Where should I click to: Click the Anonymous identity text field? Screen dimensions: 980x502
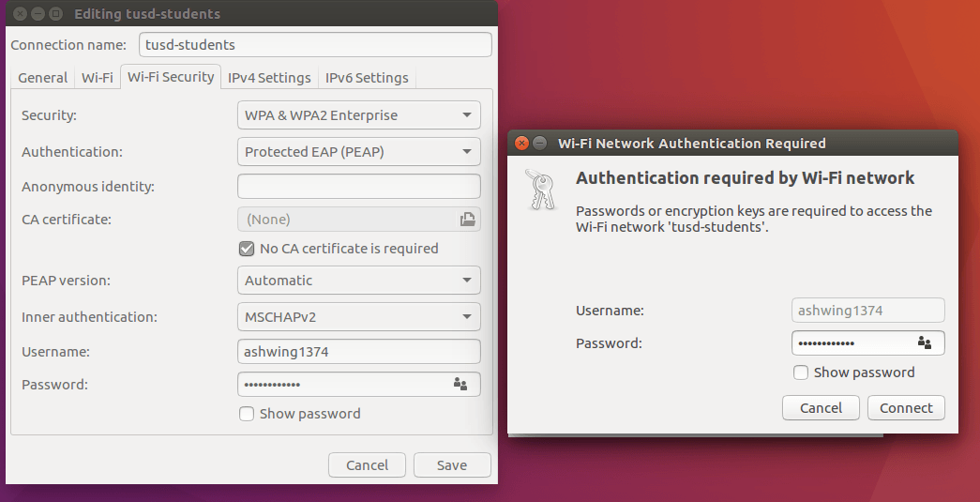tap(358, 187)
